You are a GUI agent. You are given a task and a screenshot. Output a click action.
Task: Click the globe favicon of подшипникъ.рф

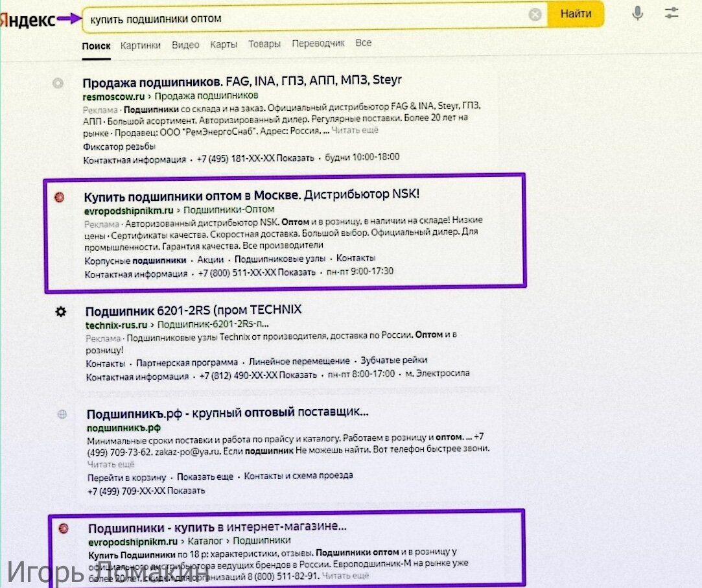pos(62,414)
